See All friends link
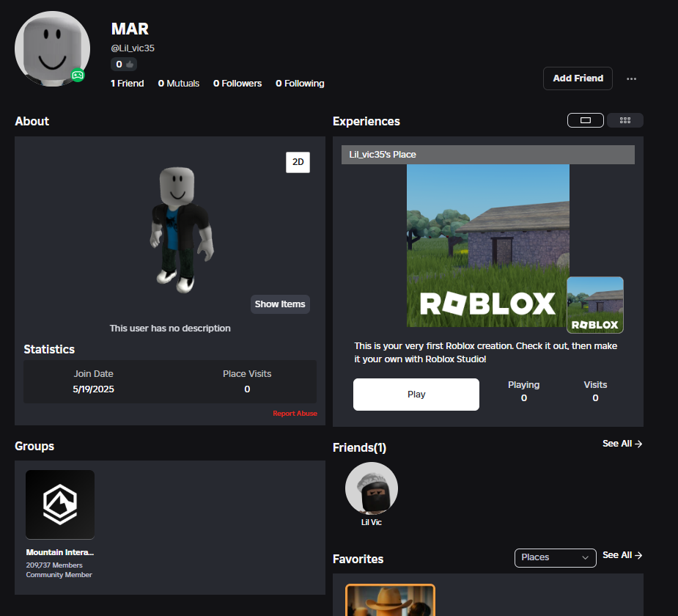 [x=622, y=444]
